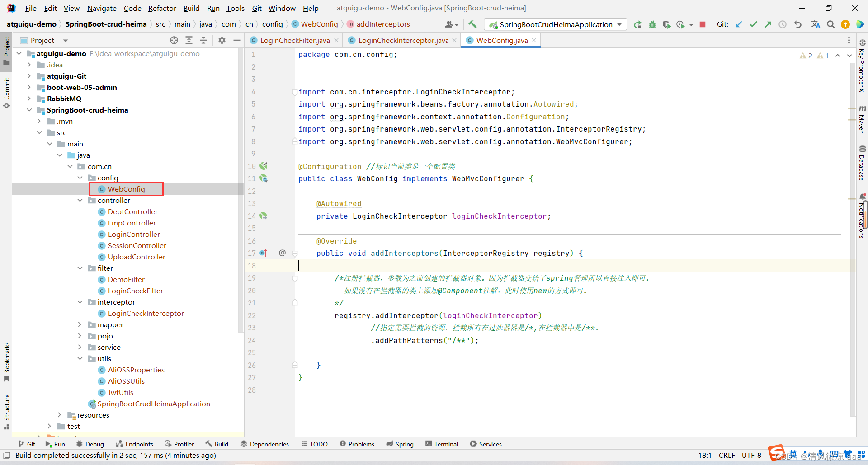The image size is (868, 465).
Task: Run with coverage shield icon
Action: 666,24
